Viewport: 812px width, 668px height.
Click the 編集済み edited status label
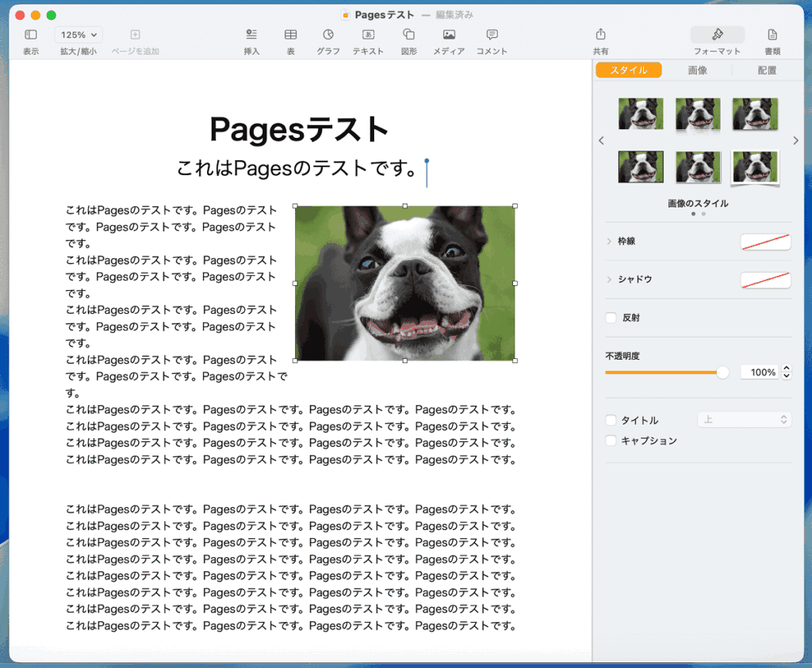tap(454, 15)
